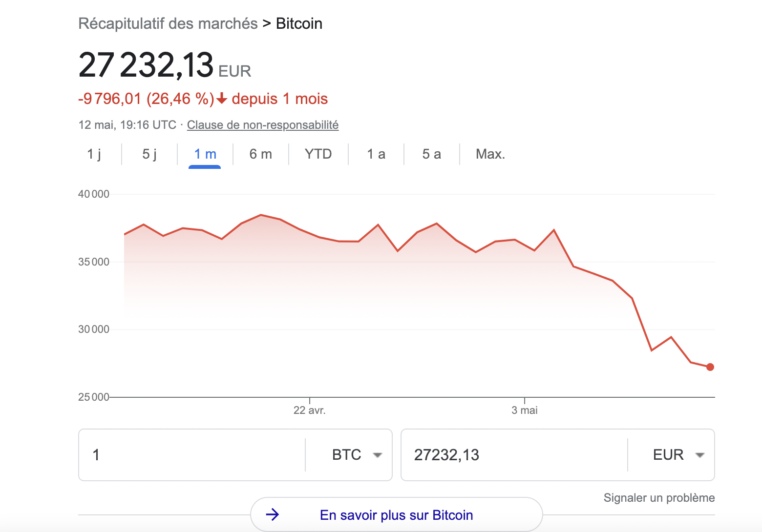The image size is (762, 532).
Task: Switch to the YTD range tab
Action: tap(318, 154)
